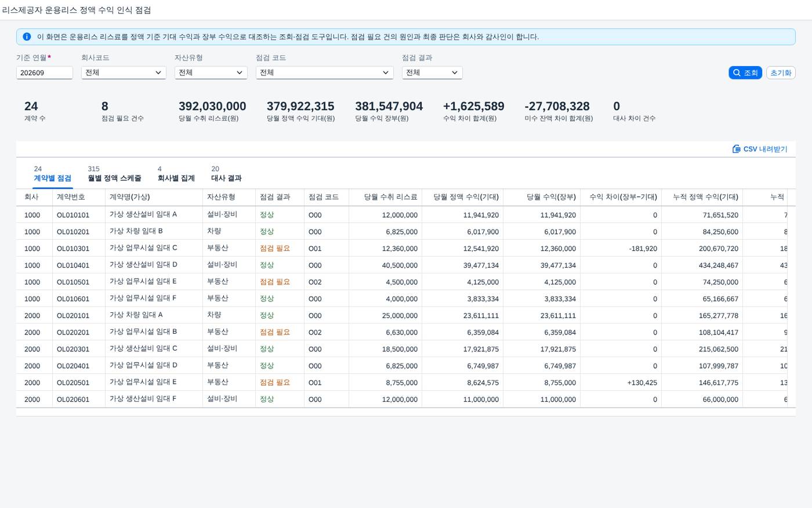Expand the 점검 코드 dropdown
The image size is (812, 508).
tap(324, 73)
